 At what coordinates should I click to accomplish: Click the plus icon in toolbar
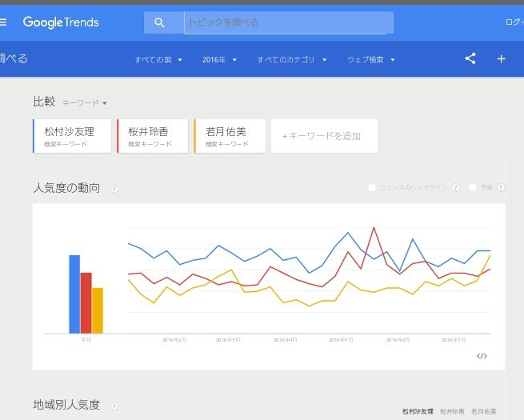click(x=501, y=59)
